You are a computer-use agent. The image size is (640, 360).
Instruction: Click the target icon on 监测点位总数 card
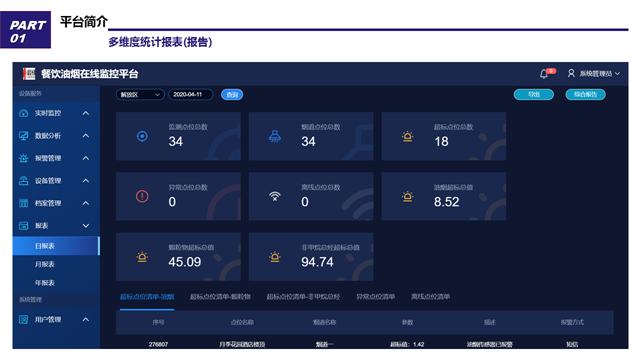coord(142,136)
